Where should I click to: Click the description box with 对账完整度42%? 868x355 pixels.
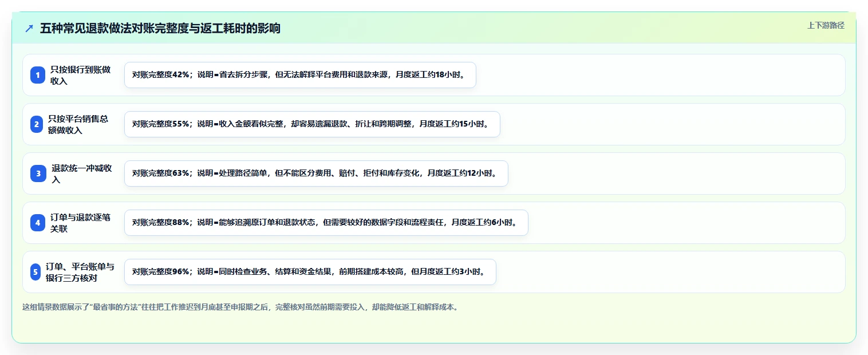[300, 75]
